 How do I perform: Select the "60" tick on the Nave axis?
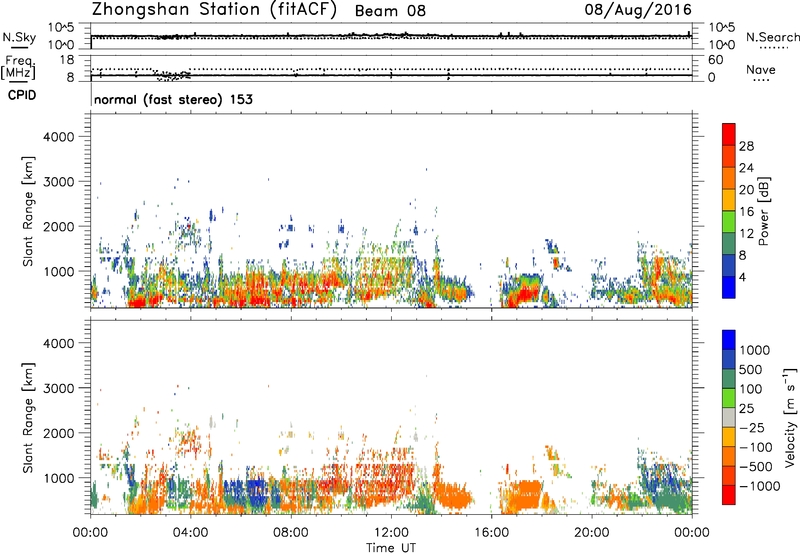pyautogui.click(x=715, y=60)
